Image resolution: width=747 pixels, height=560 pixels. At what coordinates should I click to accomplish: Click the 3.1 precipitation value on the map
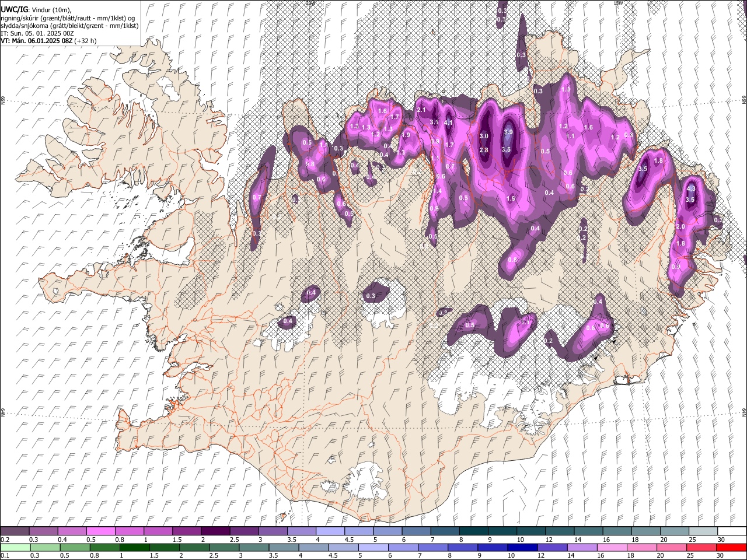[434, 123]
